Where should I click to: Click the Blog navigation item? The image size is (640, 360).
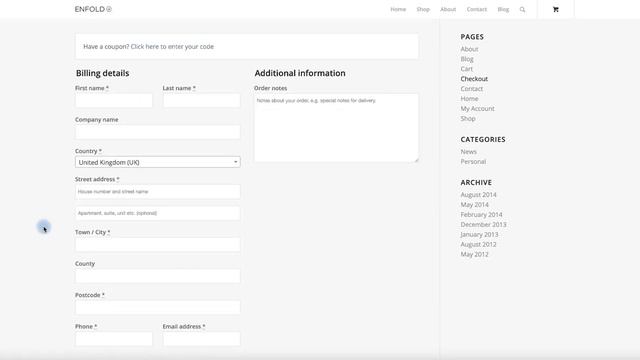pos(503,9)
